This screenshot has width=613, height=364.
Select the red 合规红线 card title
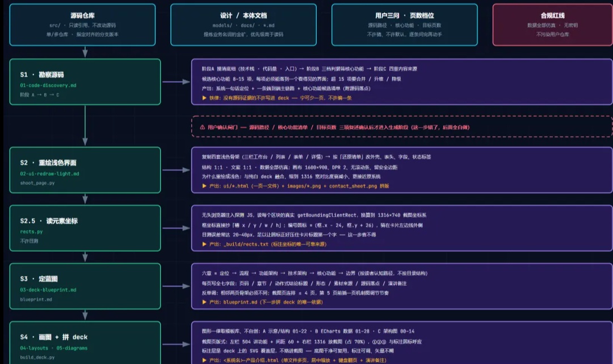pos(552,16)
